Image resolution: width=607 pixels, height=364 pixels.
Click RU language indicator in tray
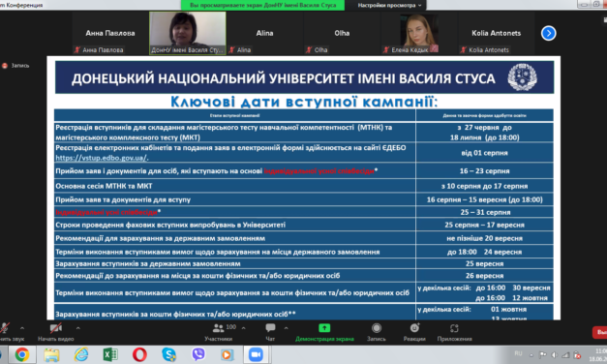pyautogui.click(x=518, y=353)
